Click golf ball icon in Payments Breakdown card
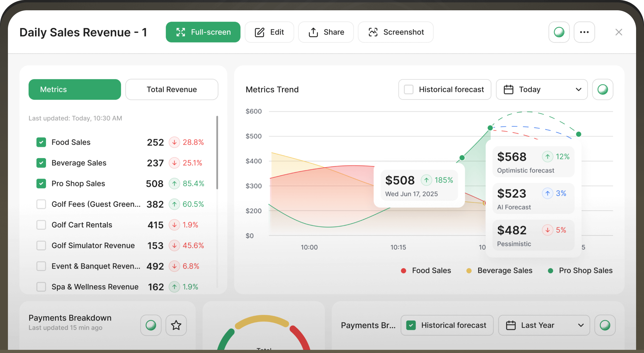 point(151,325)
